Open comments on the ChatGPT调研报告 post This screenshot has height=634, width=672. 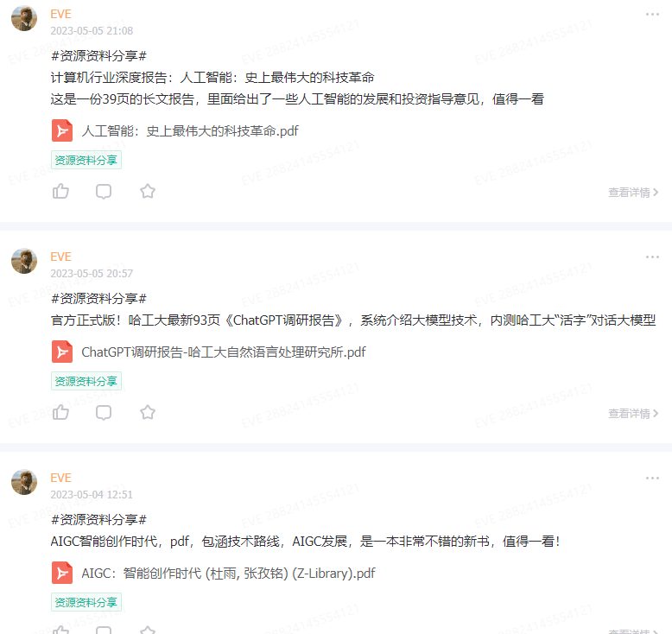click(x=104, y=412)
